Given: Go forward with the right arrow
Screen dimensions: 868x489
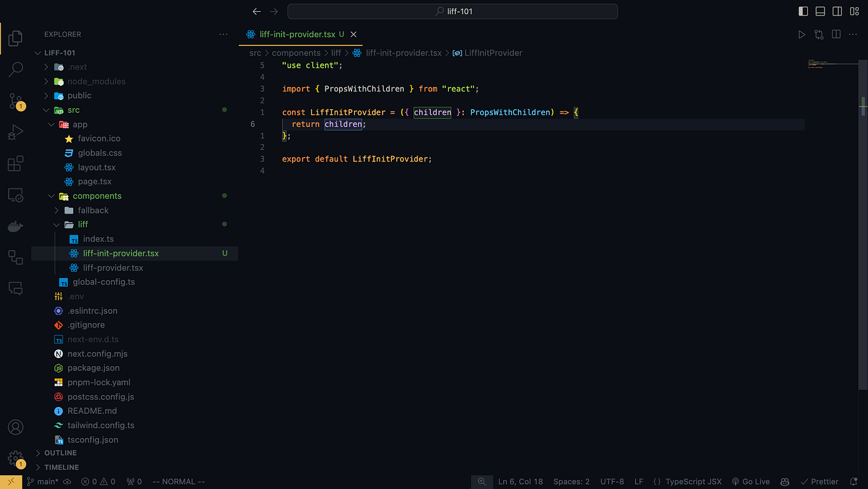Looking at the screenshot, I should coord(274,11).
